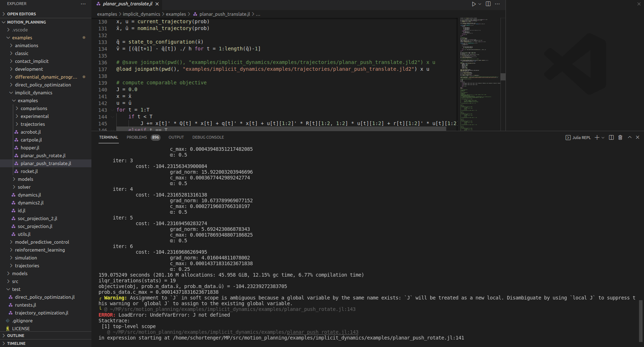
Task: Close the secondary side panel
Action: pos(639,4)
